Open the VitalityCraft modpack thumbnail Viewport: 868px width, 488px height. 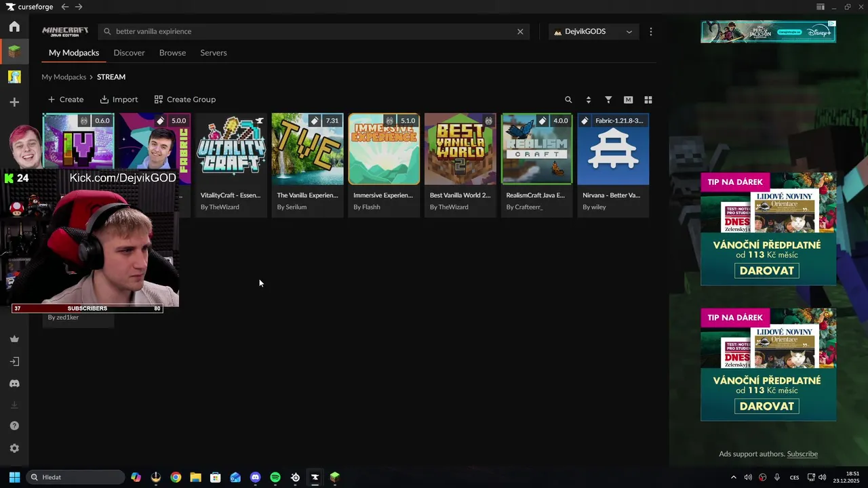(231, 148)
